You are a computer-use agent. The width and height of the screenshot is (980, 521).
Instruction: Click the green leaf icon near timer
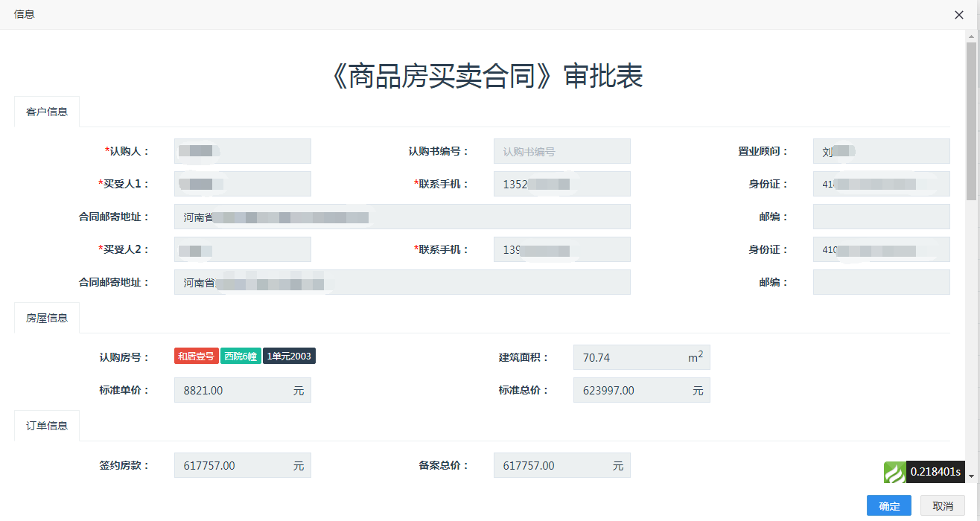click(x=894, y=473)
